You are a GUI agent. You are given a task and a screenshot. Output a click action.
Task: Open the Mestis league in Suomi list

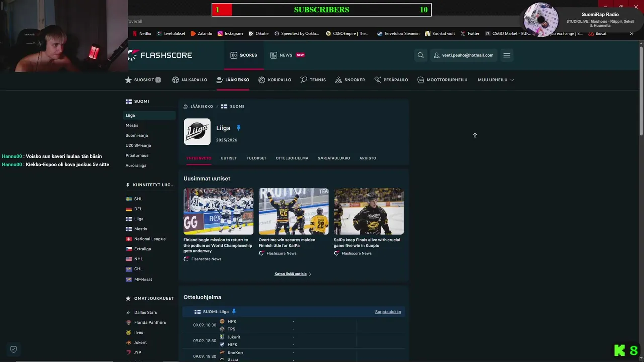coord(132,125)
